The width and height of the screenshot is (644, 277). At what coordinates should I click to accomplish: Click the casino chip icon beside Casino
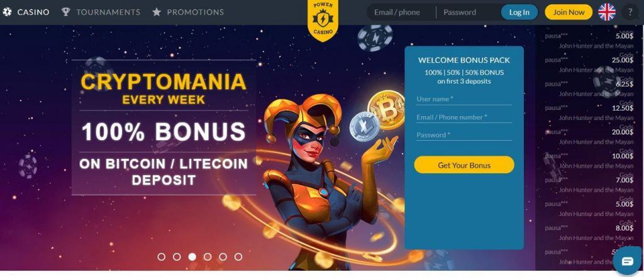7,12
